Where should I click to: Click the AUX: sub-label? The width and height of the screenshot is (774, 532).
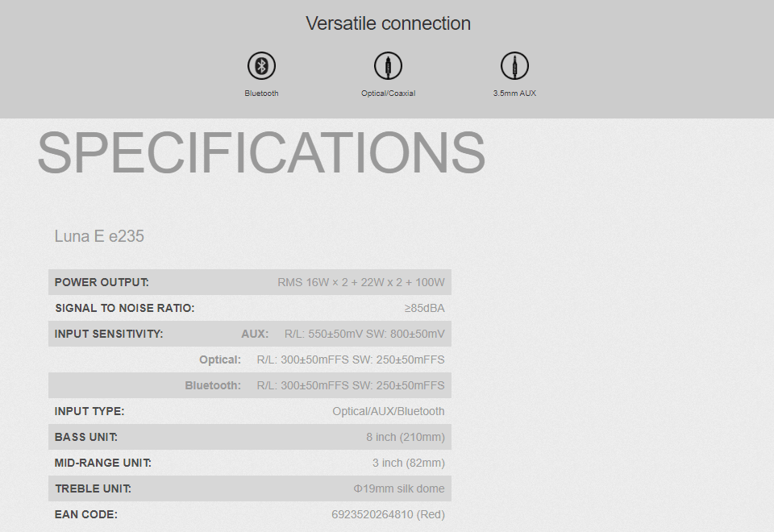(x=255, y=334)
